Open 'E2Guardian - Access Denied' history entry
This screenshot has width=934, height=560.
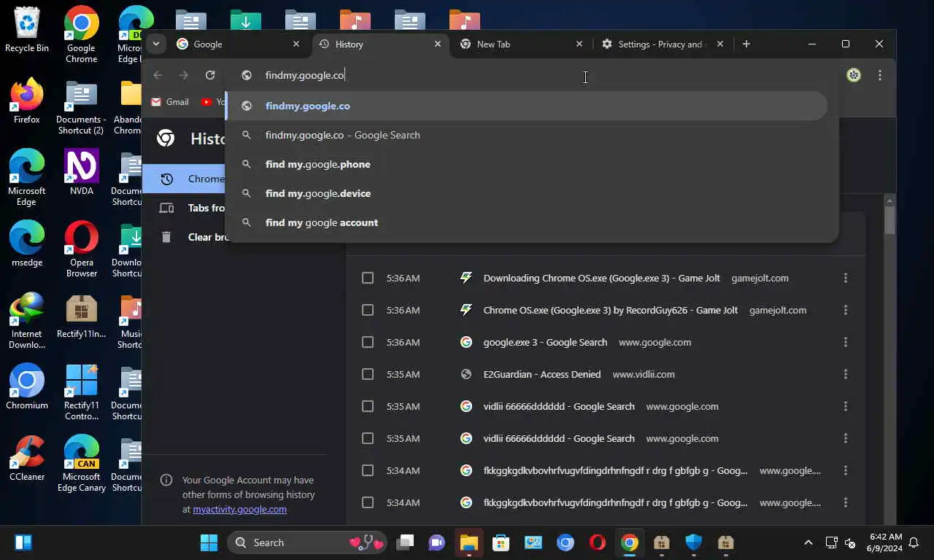point(542,374)
